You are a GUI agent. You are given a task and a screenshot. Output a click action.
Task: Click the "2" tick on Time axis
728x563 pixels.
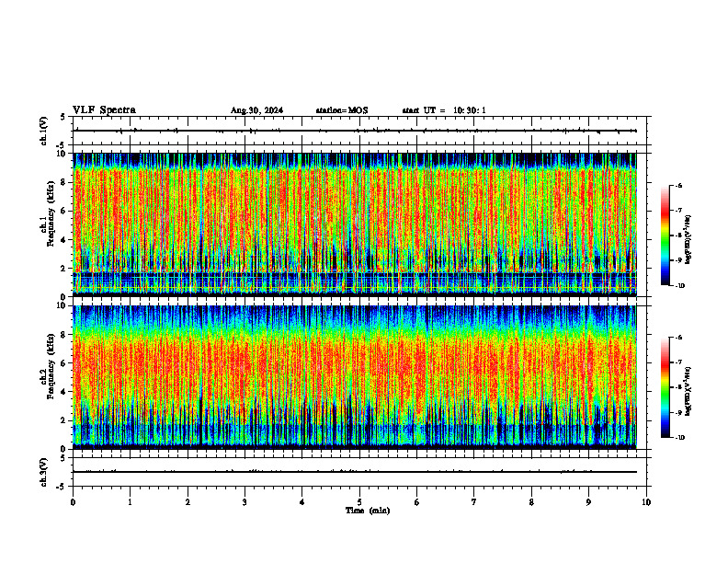[188, 502]
